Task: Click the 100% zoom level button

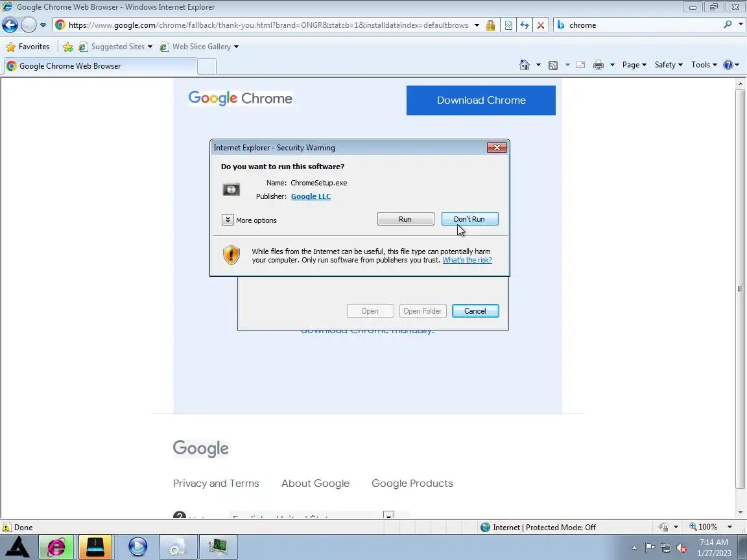Action: click(703, 527)
